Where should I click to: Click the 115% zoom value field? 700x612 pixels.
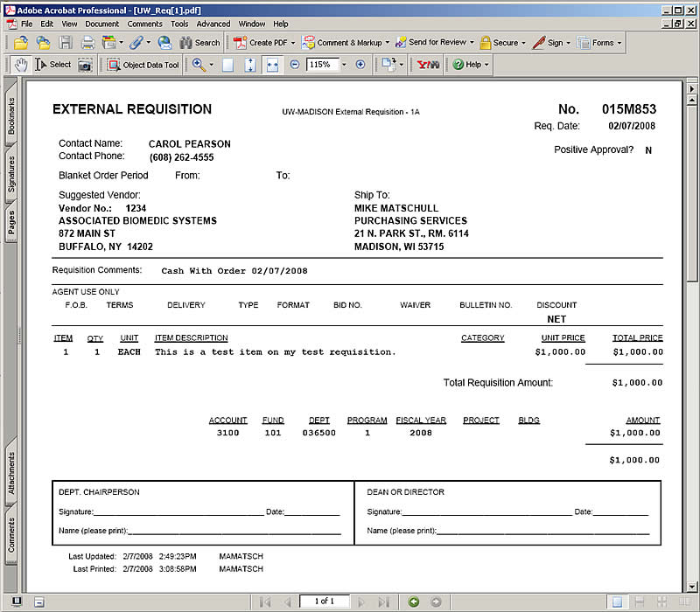click(323, 65)
